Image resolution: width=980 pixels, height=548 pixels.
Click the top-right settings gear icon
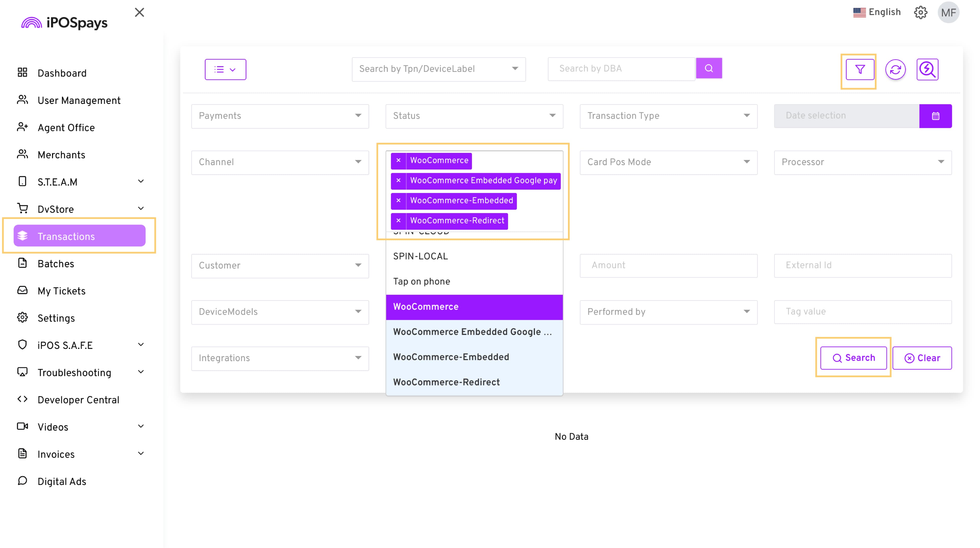tap(921, 13)
